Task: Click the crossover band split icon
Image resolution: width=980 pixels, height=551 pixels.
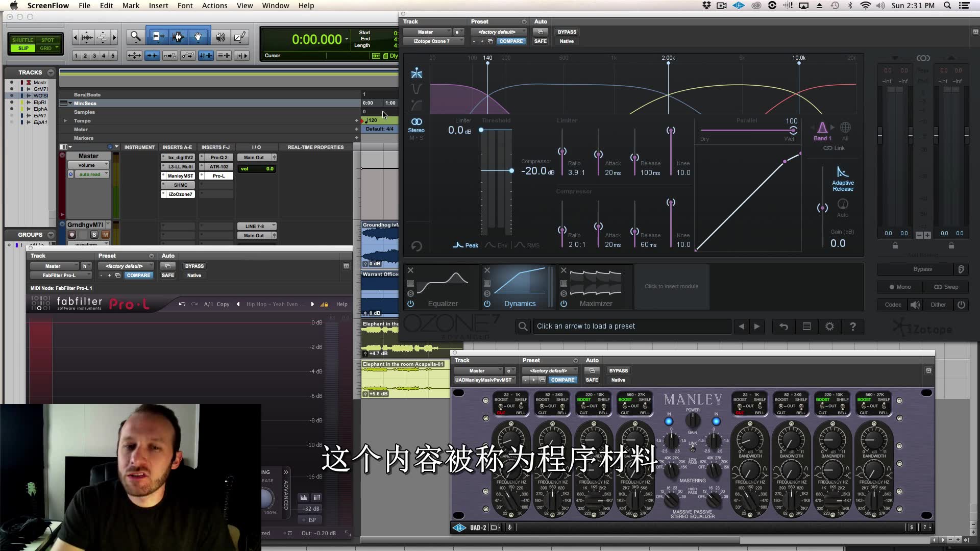Action: click(x=416, y=73)
